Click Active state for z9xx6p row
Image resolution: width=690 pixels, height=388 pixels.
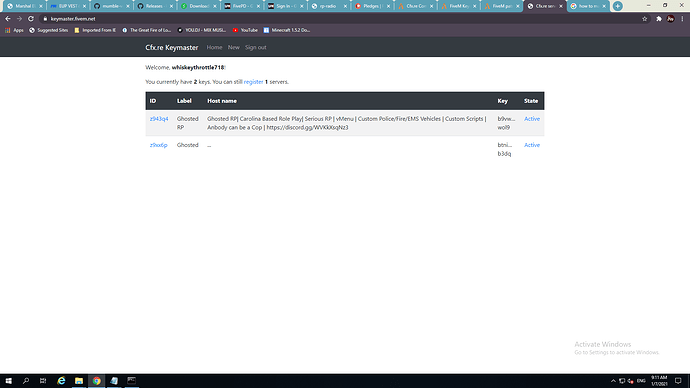coord(532,145)
